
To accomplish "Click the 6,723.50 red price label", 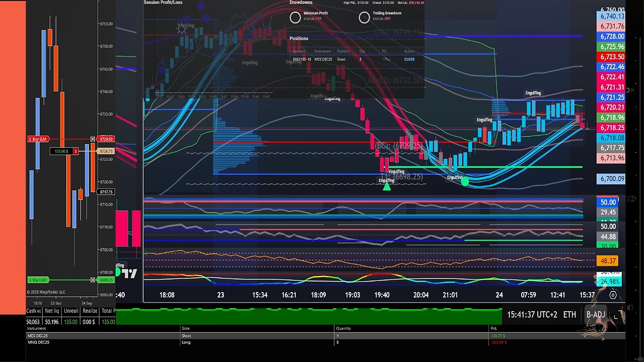I will point(612,57).
